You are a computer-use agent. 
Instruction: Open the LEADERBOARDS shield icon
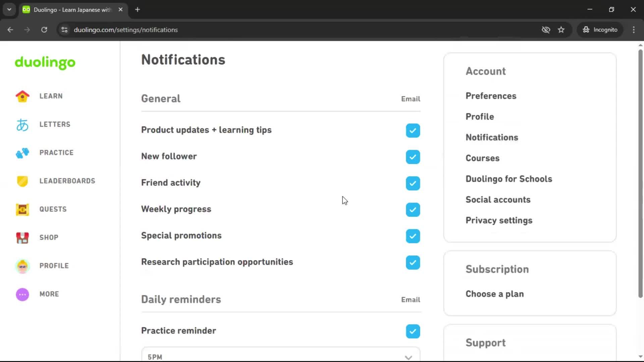[22, 181]
